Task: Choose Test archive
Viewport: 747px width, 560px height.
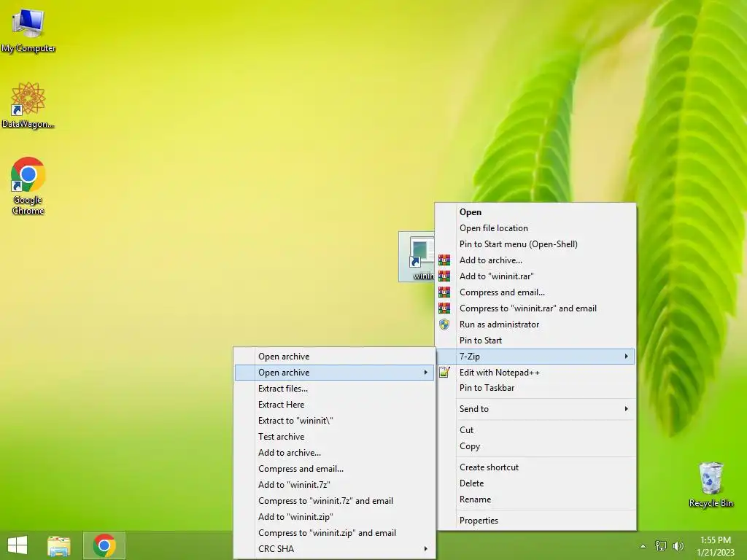Action: (x=334, y=437)
